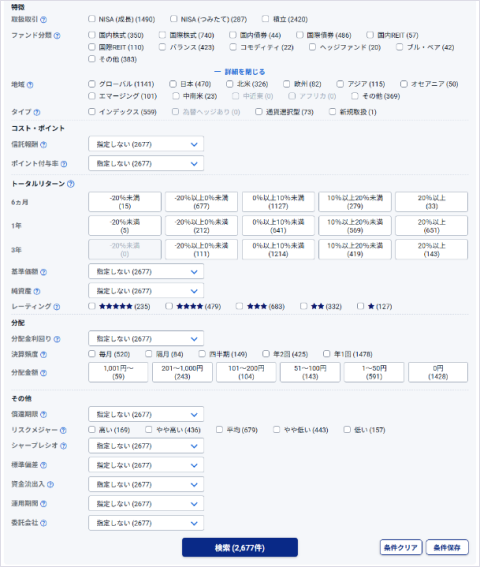Click the 検索 (2,677件) button
Viewport: 480px width, 567px height.
pos(240,547)
